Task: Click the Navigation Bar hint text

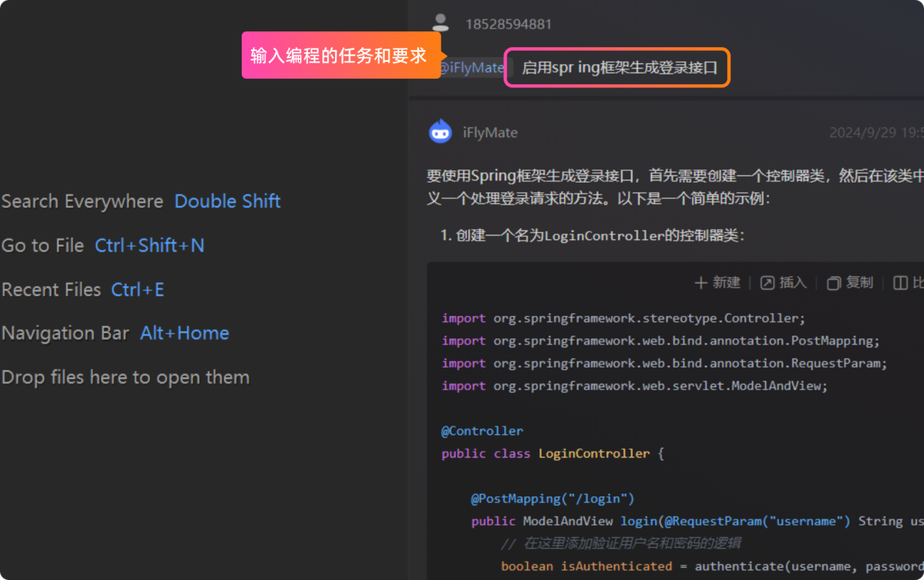Action: (65, 333)
